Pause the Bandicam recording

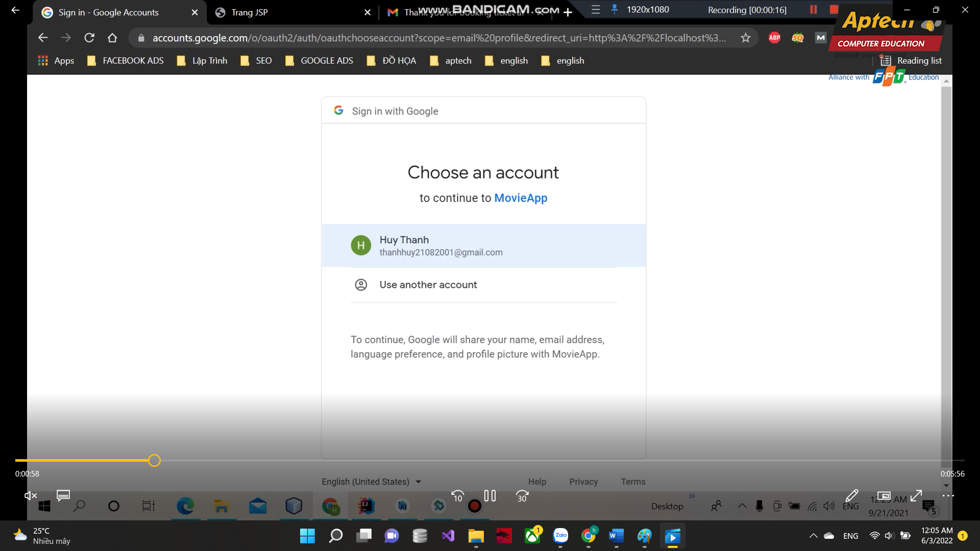(x=814, y=9)
